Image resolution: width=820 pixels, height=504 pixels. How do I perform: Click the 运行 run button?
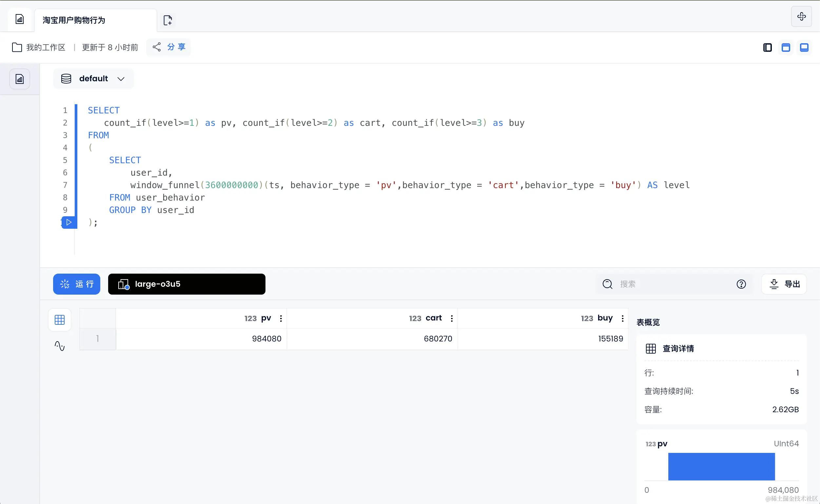pos(77,284)
